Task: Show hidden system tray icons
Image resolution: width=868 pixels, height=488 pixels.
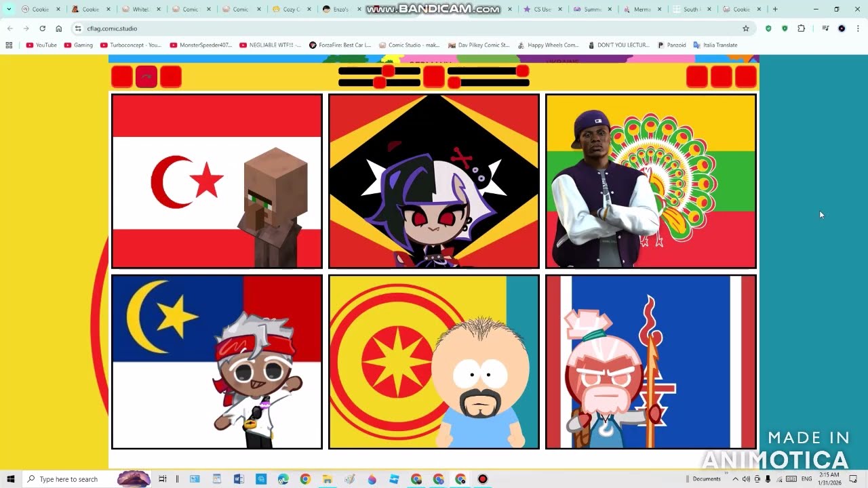Action: (x=735, y=479)
